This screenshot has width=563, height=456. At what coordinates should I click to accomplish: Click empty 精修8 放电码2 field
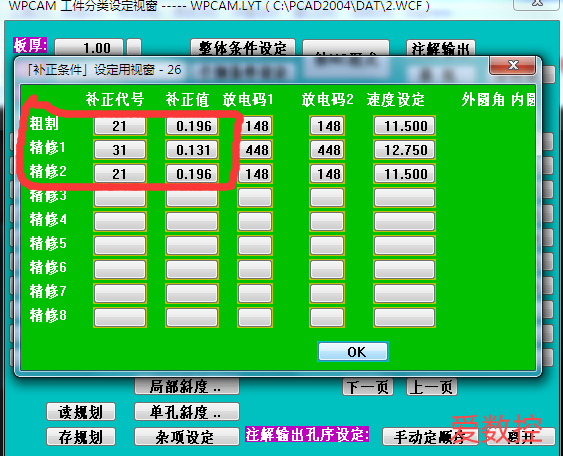tap(327, 318)
